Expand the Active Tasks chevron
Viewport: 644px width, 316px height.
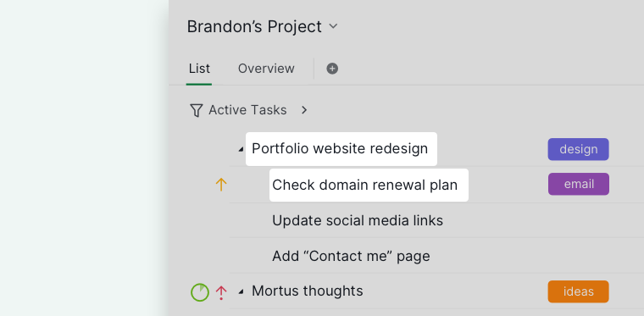point(304,110)
